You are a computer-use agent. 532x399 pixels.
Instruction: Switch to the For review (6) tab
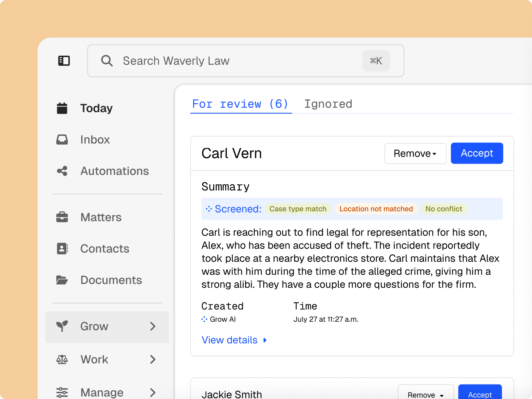click(x=240, y=104)
